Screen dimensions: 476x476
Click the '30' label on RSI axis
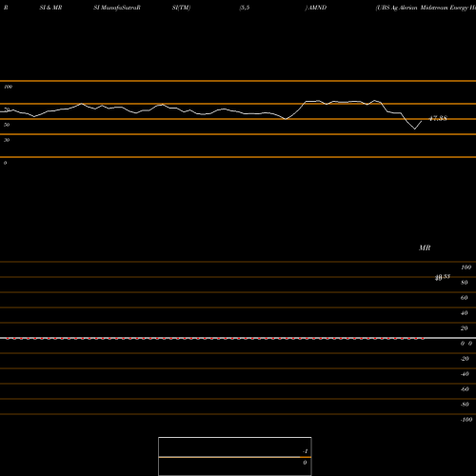pyautogui.click(x=7, y=140)
